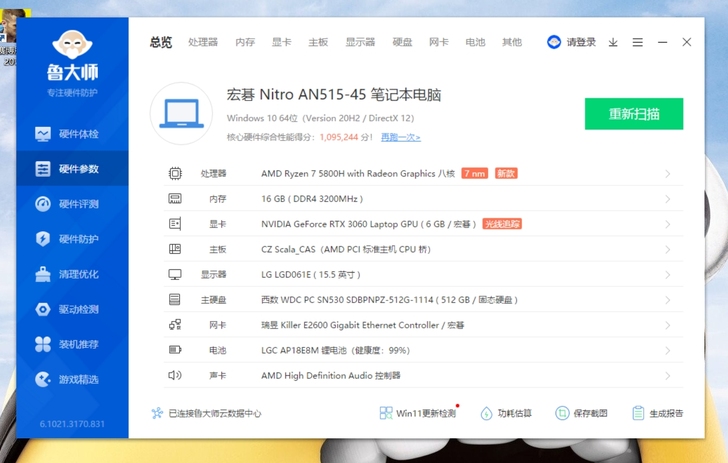
Task: Expand the 声卡 row chevron
Action: tap(668, 375)
